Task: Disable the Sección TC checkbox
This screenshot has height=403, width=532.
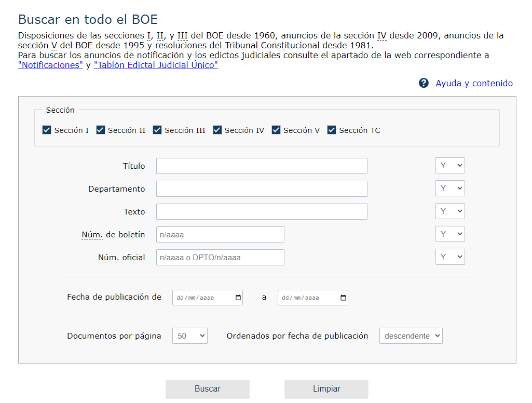Action: click(x=332, y=130)
